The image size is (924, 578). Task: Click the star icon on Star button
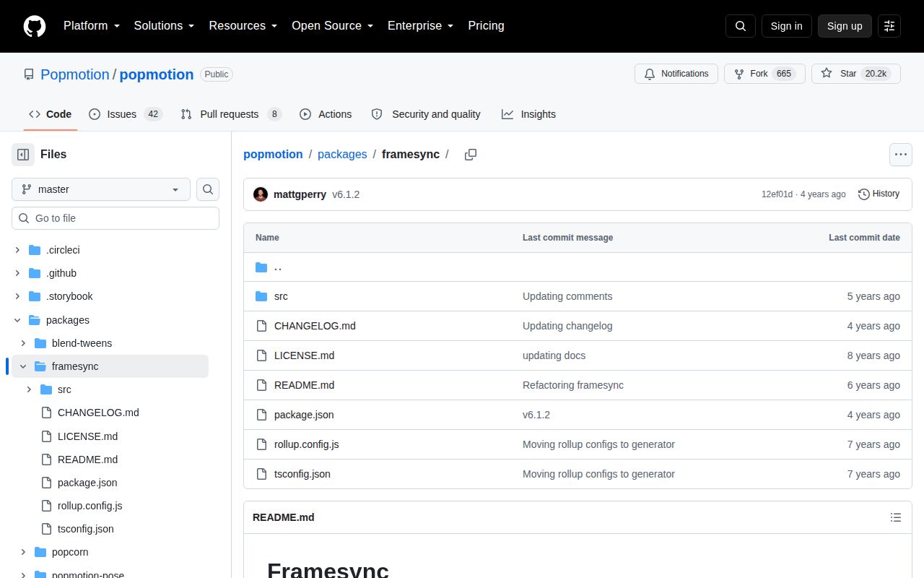[x=827, y=74]
